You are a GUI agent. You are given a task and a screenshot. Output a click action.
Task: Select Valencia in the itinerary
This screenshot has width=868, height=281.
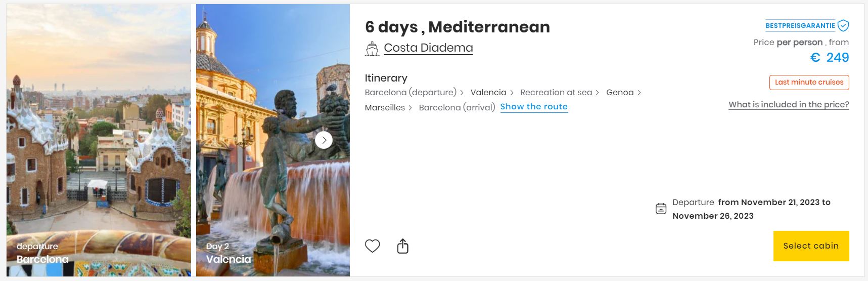pos(488,93)
